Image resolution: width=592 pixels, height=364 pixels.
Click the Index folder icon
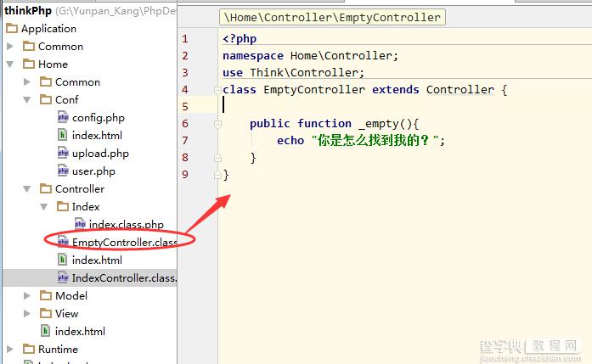click(x=63, y=206)
